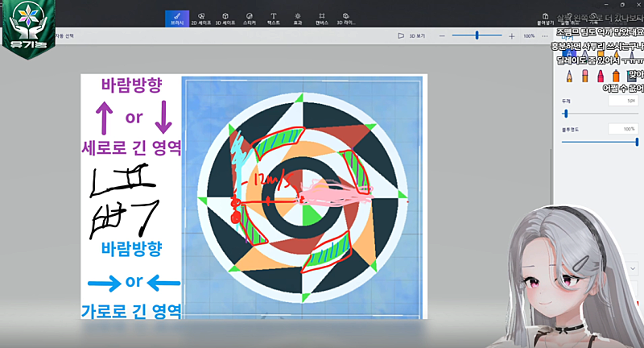Open the 2D 셰이프 tab
644x348 pixels.
[x=200, y=19]
